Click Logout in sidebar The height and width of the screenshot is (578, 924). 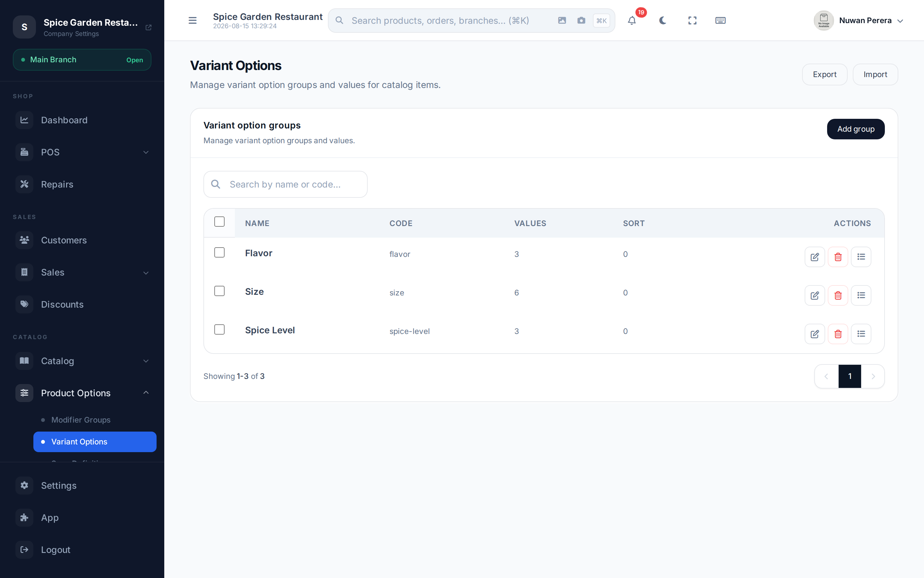(x=82, y=550)
